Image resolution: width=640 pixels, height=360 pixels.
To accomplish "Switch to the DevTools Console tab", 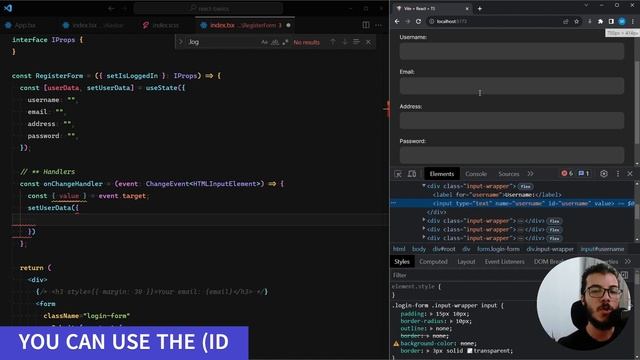I will [476, 174].
